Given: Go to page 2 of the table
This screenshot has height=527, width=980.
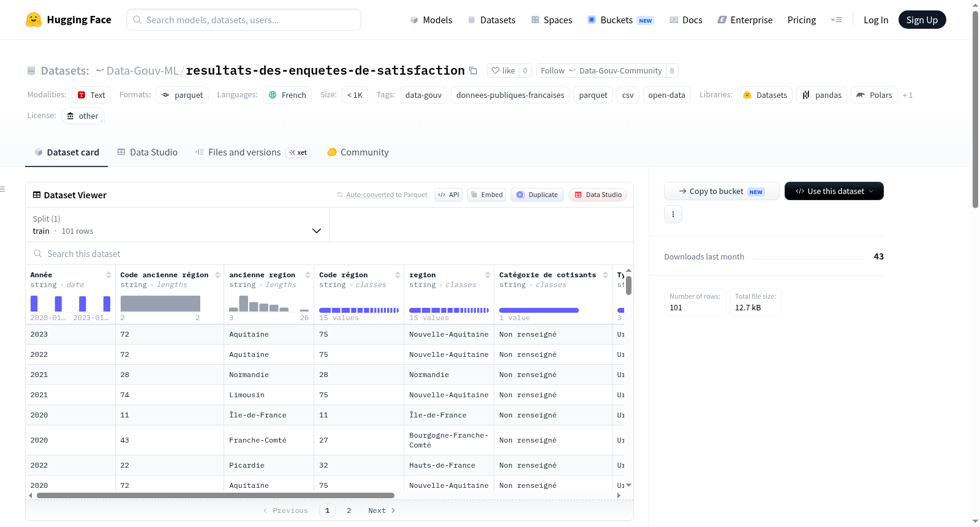Looking at the screenshot, I should [349, 510].
